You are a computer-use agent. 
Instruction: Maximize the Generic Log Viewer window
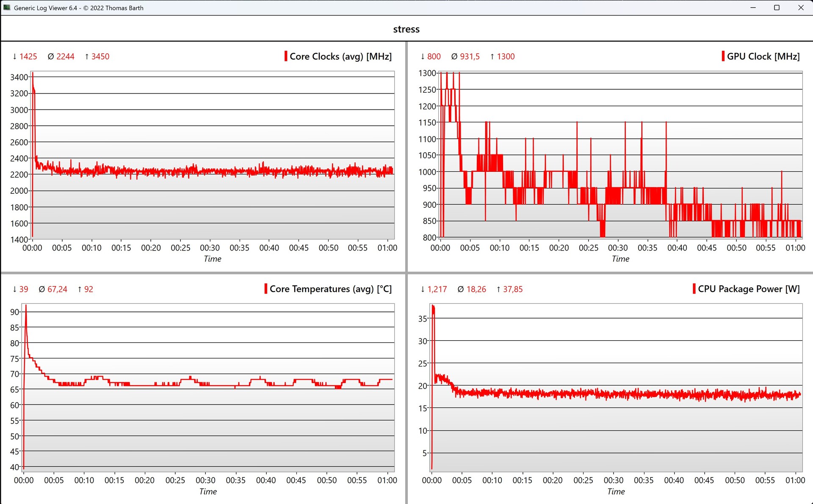(777, 8)
